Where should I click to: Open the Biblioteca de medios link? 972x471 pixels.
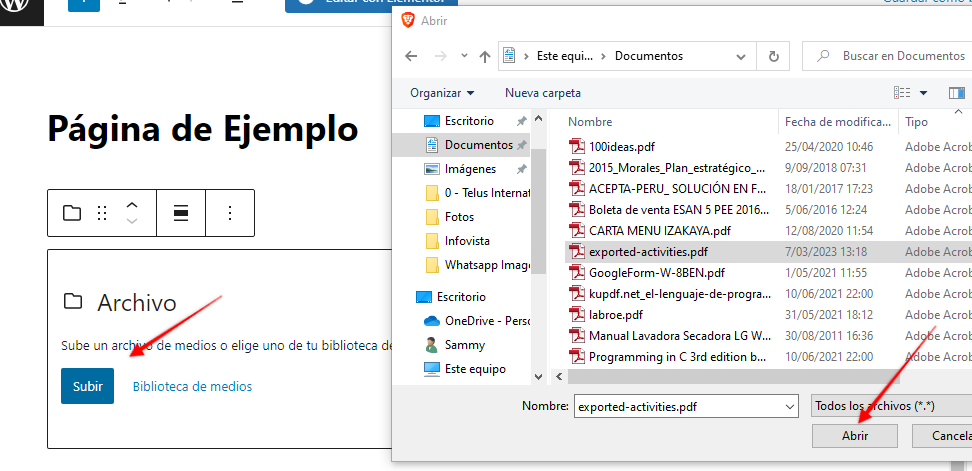coord(192,386)
